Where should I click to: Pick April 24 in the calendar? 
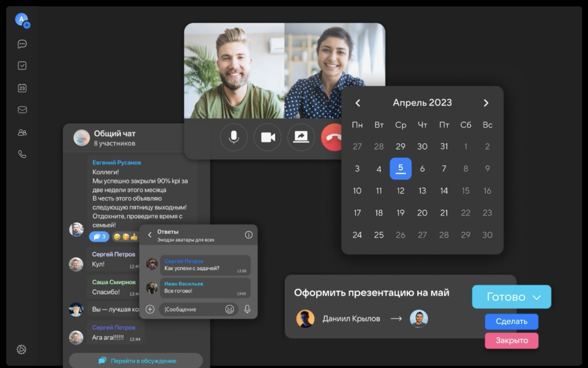pyautogui.click(x=357, y=235)
